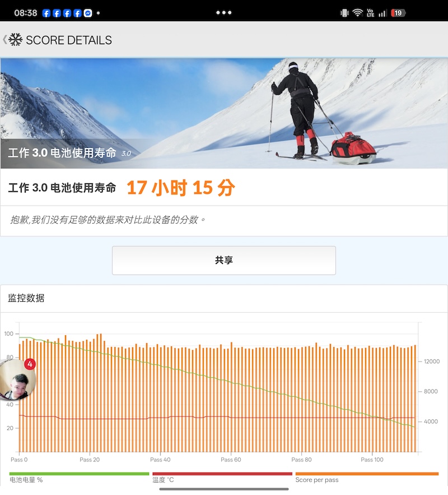Tap the skier banner image
This screenshot has height=495, width=448.
(224, 113)
